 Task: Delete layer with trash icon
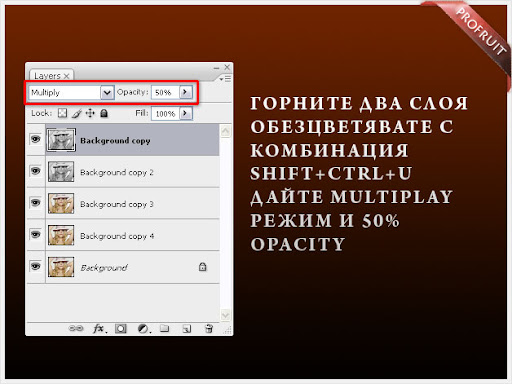209,329
